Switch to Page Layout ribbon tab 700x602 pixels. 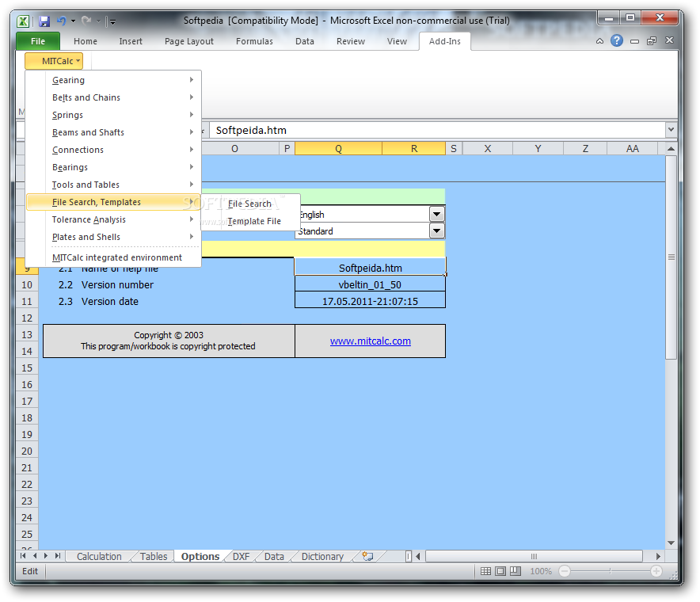click(x=188, y=41)
